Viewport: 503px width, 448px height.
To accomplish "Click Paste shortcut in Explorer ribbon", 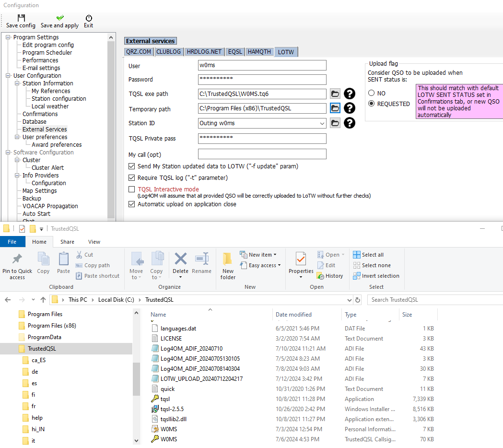I will point(97,276).
